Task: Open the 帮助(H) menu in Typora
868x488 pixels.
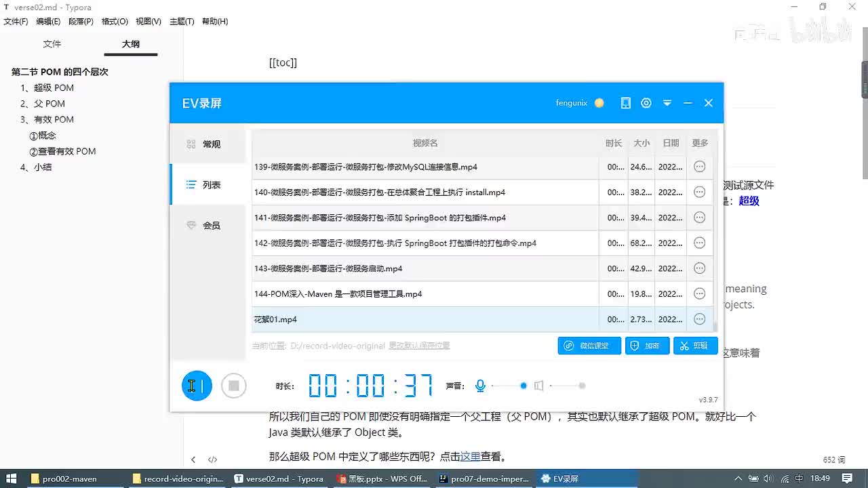Action: pos(215,22)
